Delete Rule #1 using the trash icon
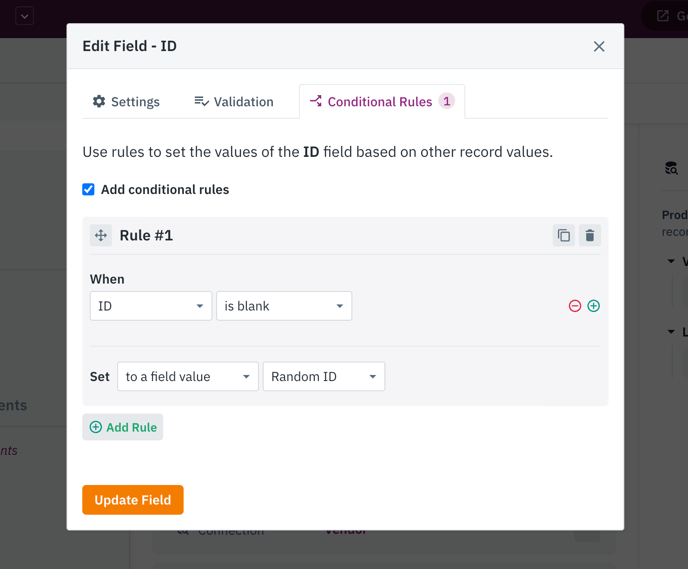688x569 pixels. [590, 236]
